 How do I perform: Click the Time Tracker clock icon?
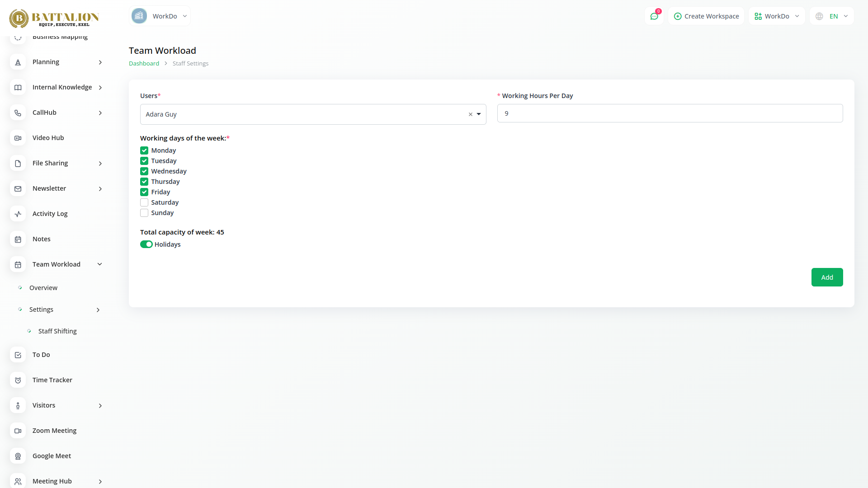click(18, 380)
